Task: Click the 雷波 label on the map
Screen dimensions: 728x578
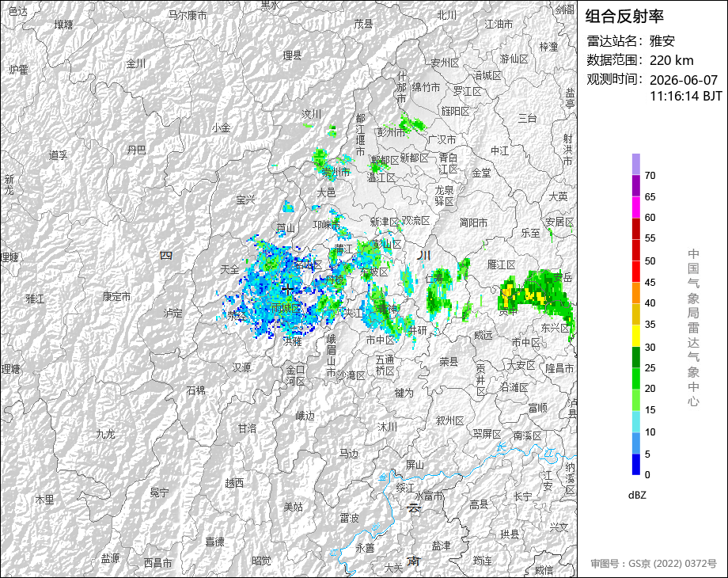Action: point(349,518)
